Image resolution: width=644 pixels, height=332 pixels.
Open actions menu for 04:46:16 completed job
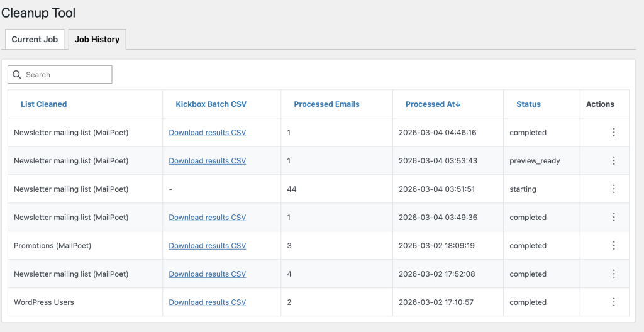[614, 133]
